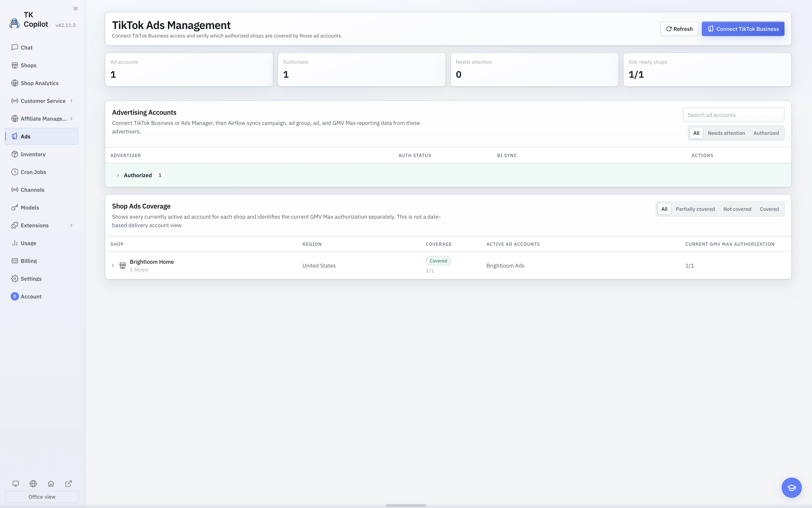Viewport: 812px width, 508px height.
Task: Expand the Affiliate Management submenu chevron
Action: pos(71,119)
